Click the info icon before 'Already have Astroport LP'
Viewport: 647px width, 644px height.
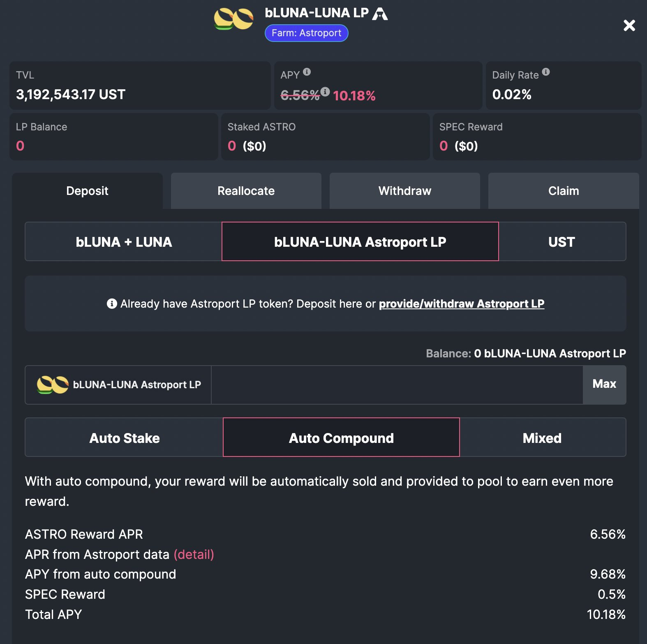pyautogui.click(x=112, y=303)
